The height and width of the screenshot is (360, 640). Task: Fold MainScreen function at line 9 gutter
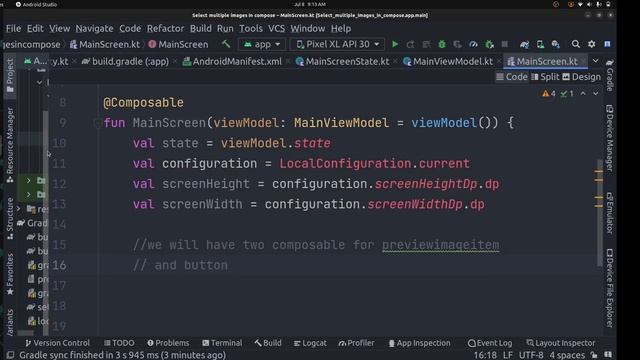pyautogui.click(x=97, y=123)
